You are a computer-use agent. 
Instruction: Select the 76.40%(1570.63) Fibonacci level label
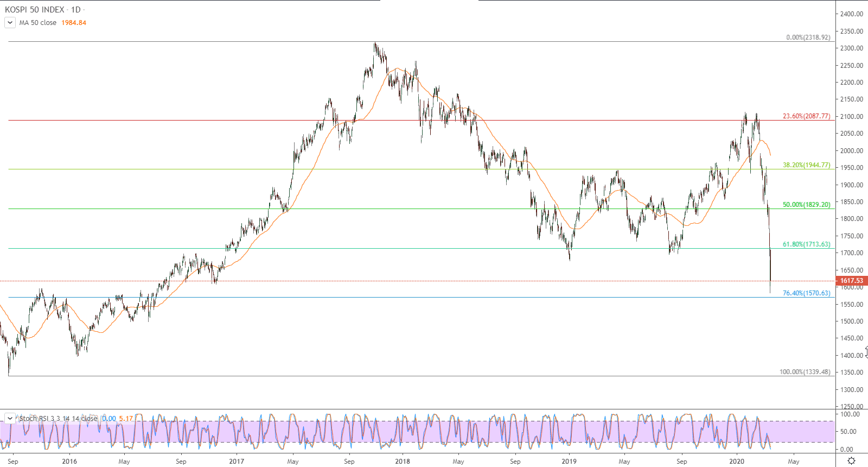coord(806,293)
